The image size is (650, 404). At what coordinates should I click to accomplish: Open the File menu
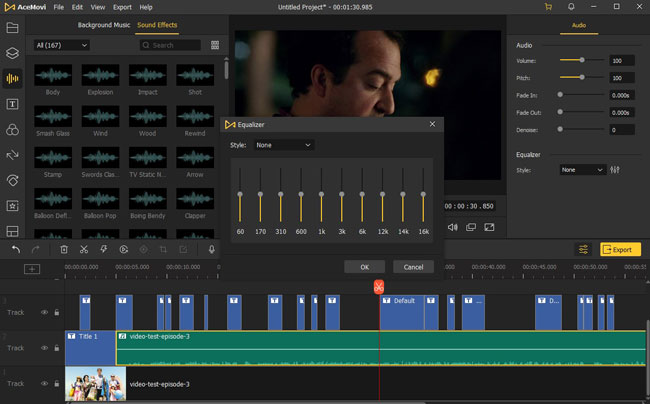[x=59, y=7]
